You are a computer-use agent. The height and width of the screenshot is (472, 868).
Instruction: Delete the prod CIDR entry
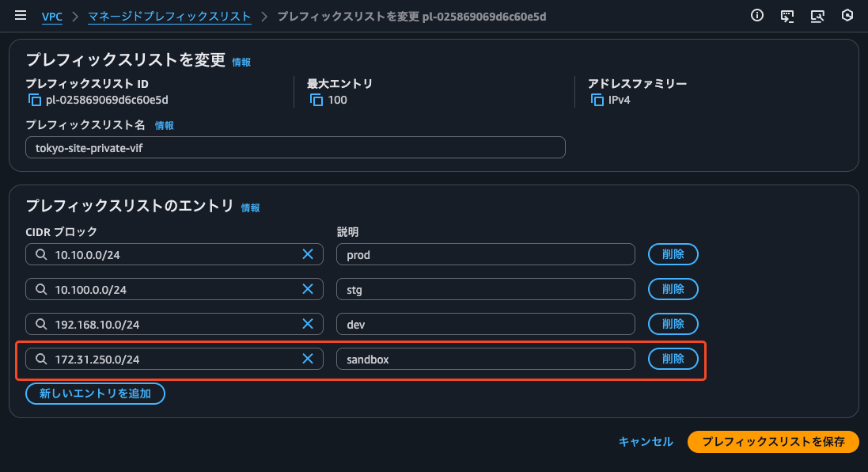(673, 254)
